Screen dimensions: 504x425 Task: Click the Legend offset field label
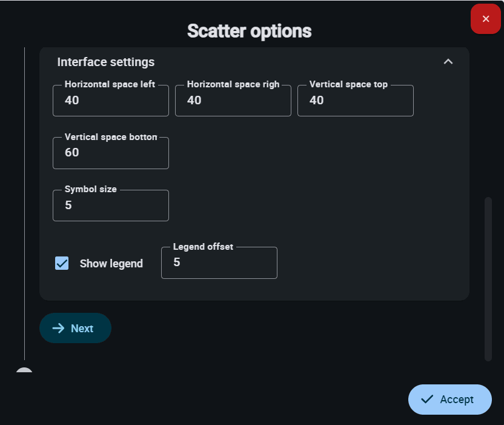[x=203, y=247]
